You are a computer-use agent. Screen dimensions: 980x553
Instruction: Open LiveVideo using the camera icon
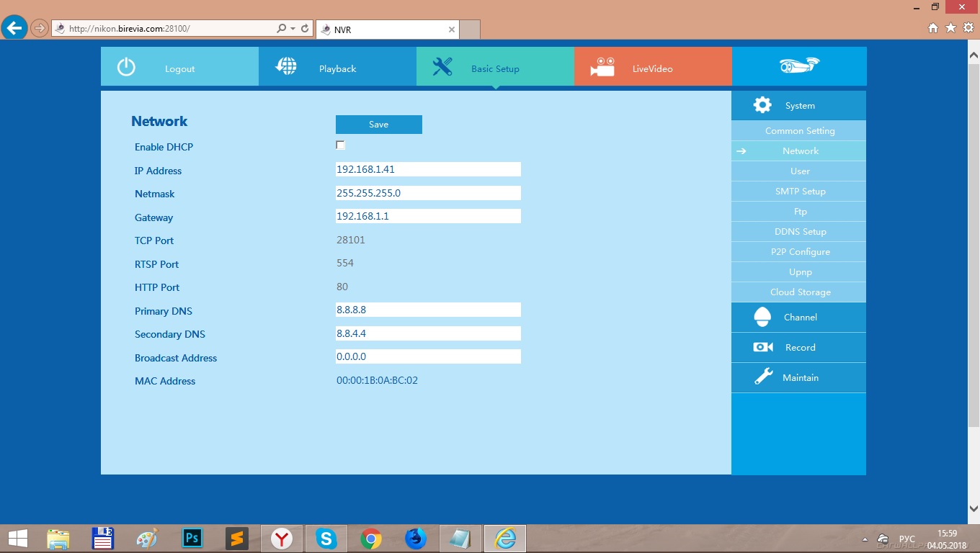[x=602, y=67]
